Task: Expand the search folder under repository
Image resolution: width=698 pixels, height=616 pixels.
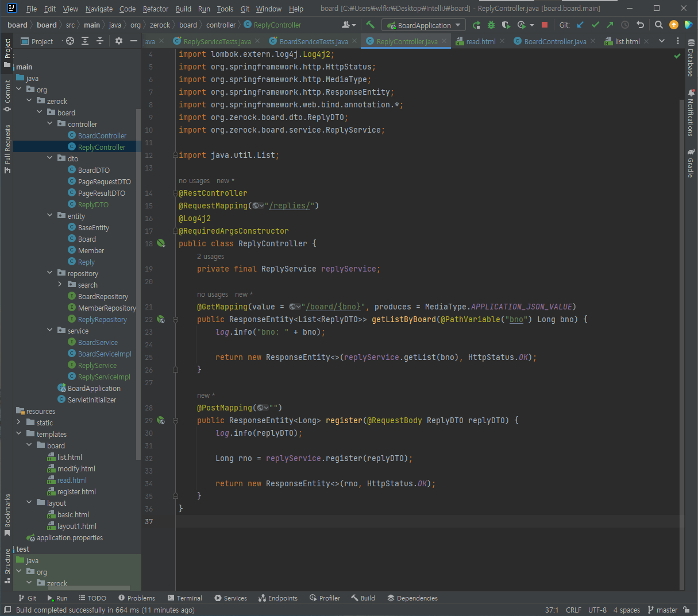Action: click(x=60, y=284)
